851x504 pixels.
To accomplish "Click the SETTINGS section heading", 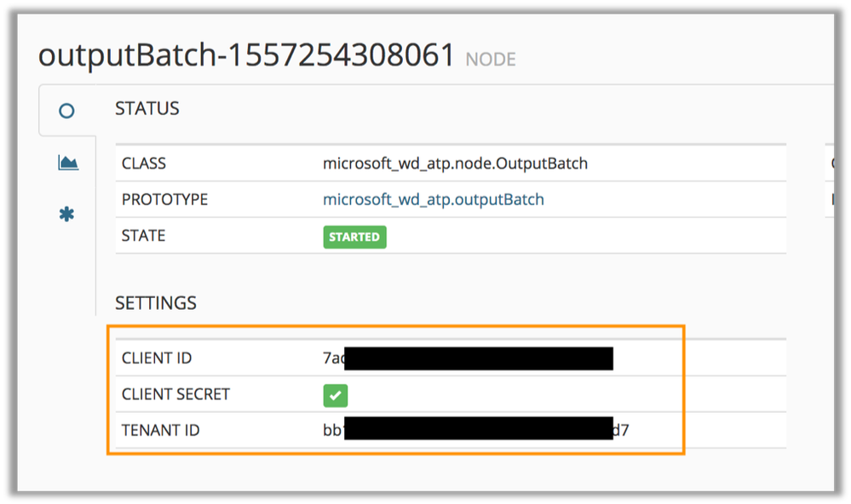I will coord(156,303).
